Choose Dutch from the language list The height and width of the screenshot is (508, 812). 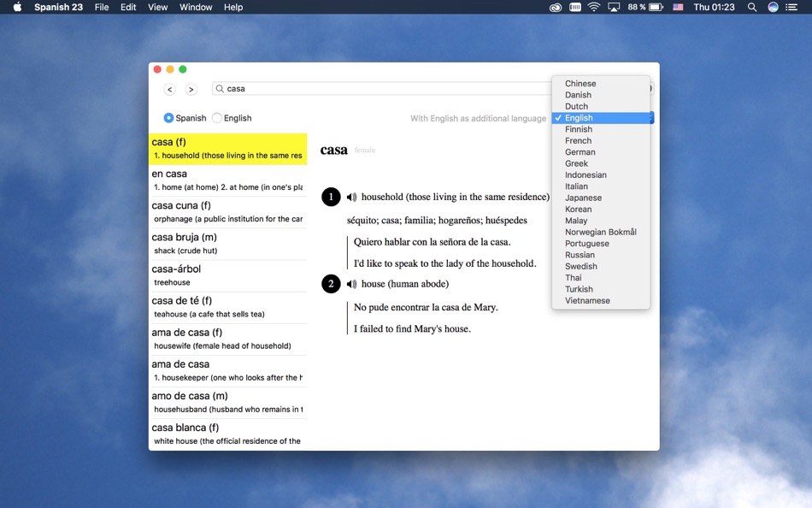coord(601,106)
